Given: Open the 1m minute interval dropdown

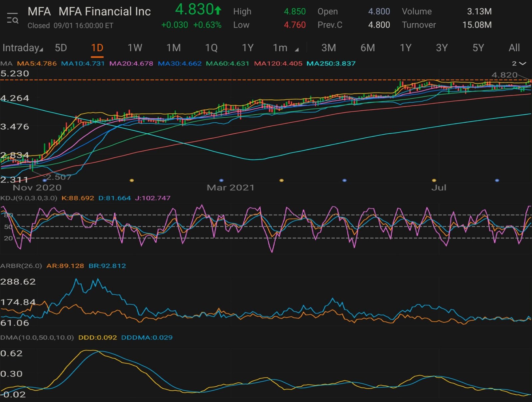Looking at the screenshot, I should 285,48.
